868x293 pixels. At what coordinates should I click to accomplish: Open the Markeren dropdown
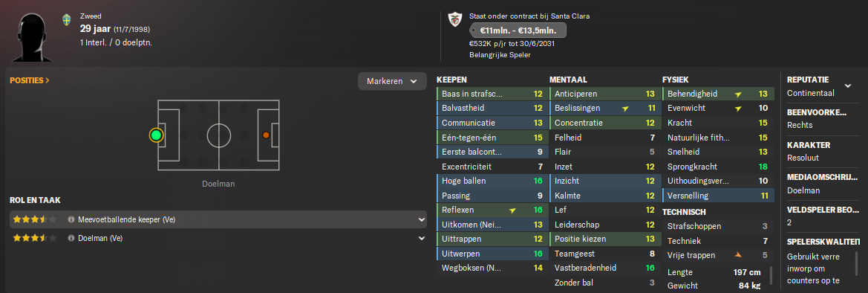[x=392, y=81]
